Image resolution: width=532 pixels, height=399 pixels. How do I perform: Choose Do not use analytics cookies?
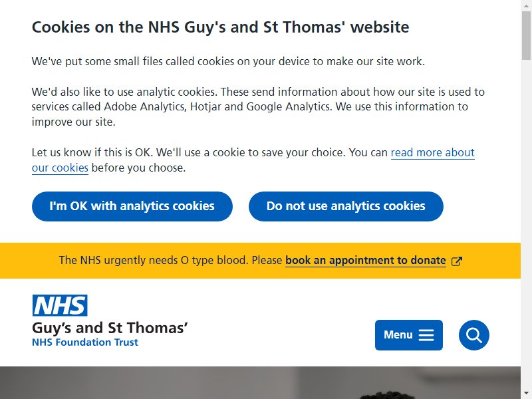coord(346,206)
